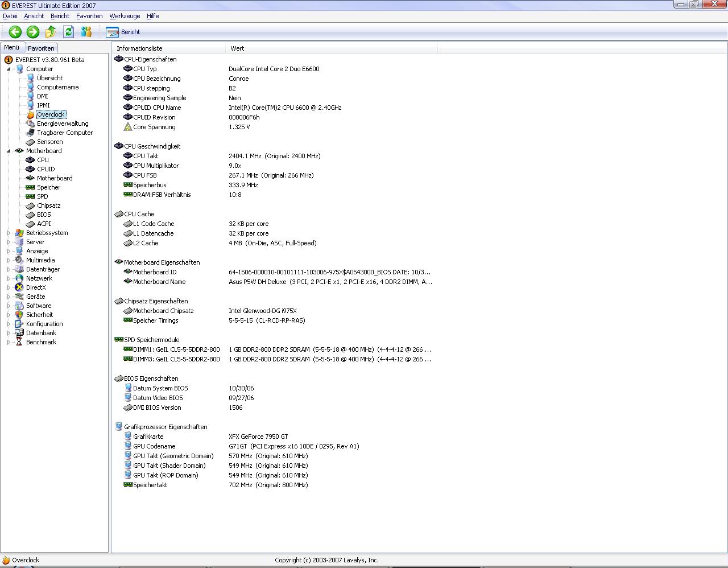Open the Bericht menu in menu bar
The height and width of the screenshot is (568, 728).
60,16
